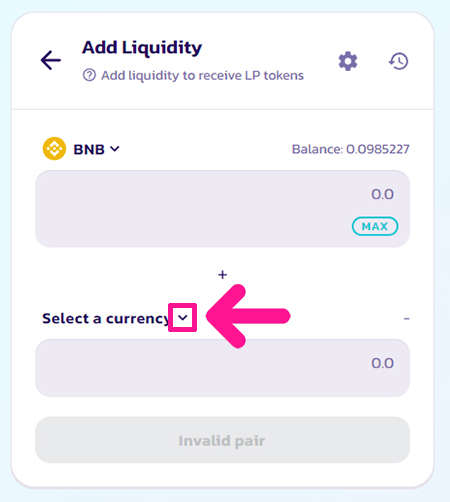Focus the BNB amount input field
The height and width of the screenshot is (502, 450).
tap(222, 209)
